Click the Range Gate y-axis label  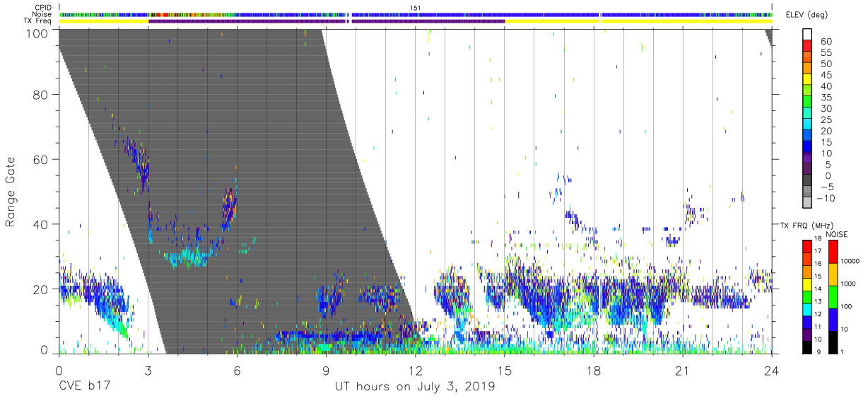tap(11, 192)
